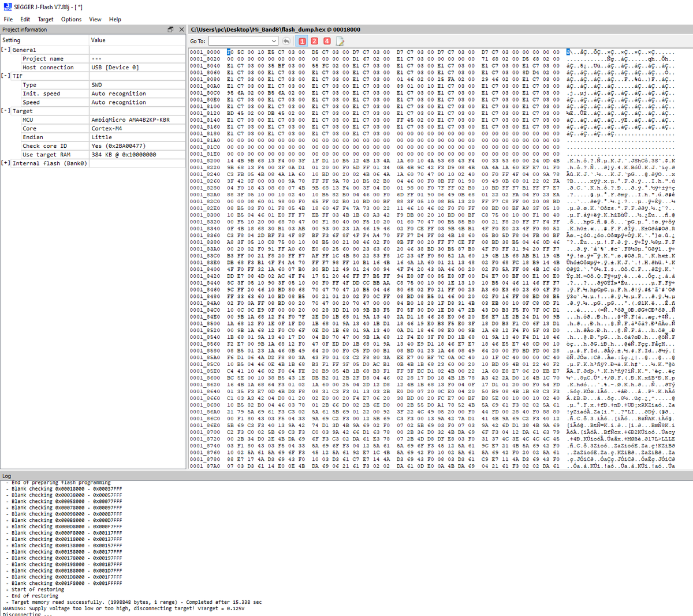Open the Go To address dropdown arrow
Screen dimensions: 693x616
pyautogui.click(x=274, y=41)
